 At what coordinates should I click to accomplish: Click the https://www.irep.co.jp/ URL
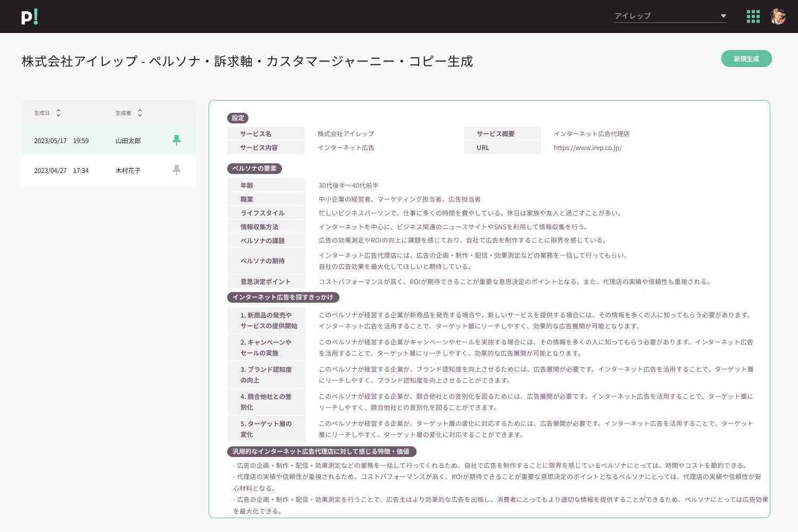point(587,148)
